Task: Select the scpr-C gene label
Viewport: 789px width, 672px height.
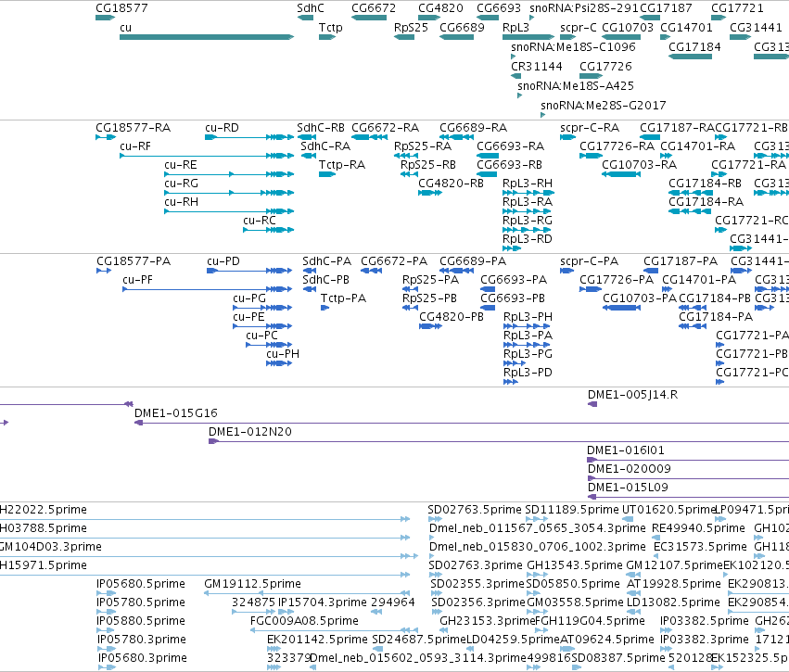Action: 579,28
